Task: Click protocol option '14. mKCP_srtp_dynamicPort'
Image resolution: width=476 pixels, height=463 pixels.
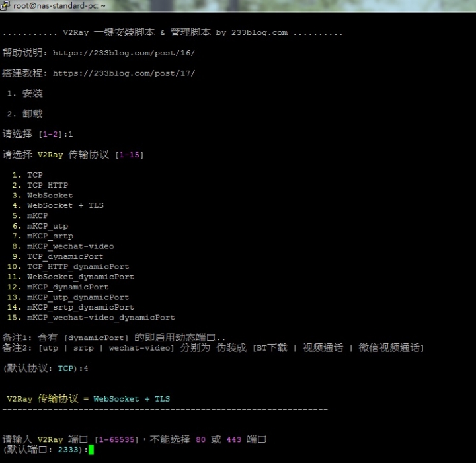Action: coord(71,307)
